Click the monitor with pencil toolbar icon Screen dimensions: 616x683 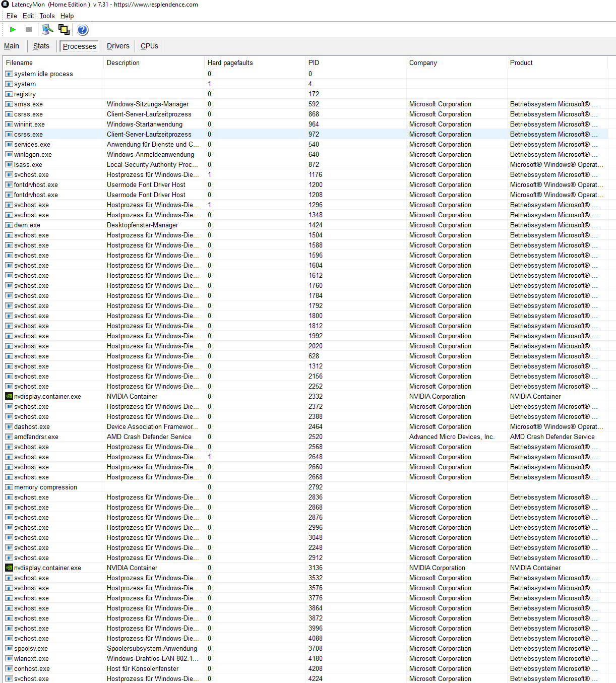pyautogui.click(x=47, y=29)
